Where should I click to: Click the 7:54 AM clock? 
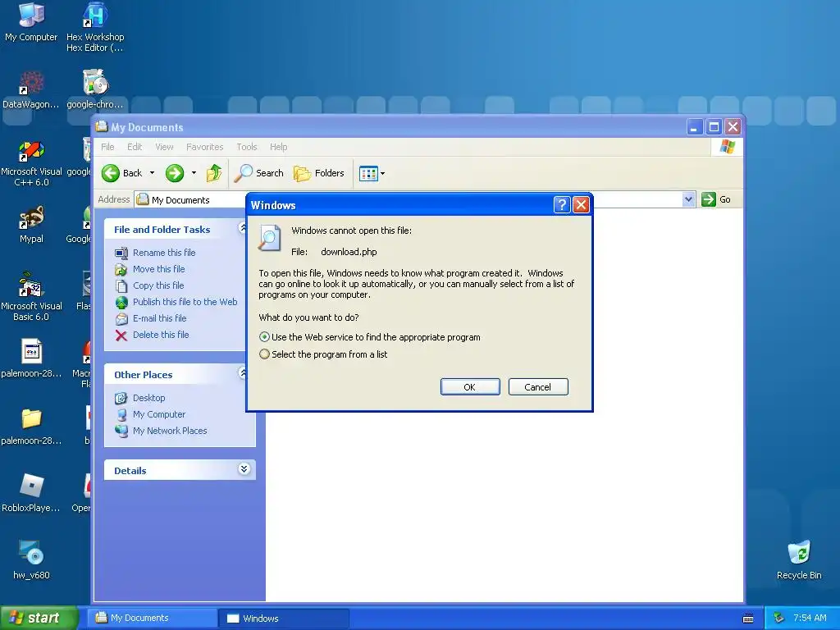pos(810,618)
